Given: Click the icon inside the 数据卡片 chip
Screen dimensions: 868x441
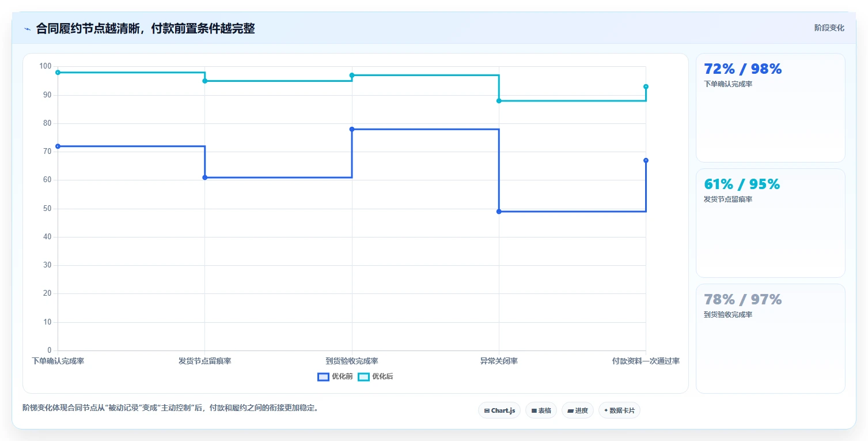Looking at the screenshot, I should [606, 411].
